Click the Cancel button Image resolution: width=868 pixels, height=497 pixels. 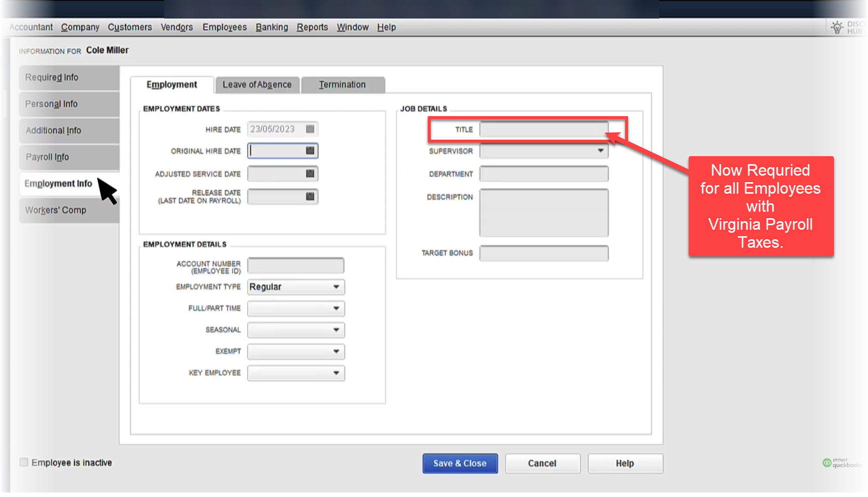click(x=542, y=463)
